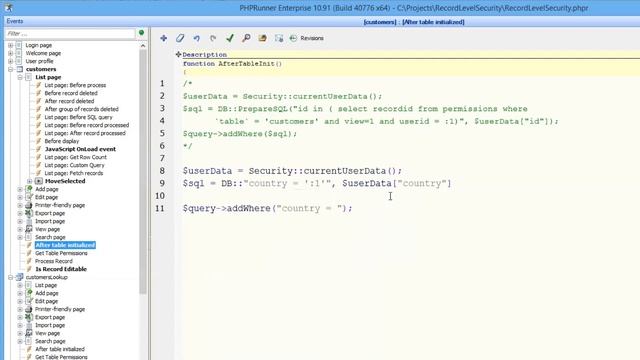Click the eraser clear-event icon
Image resolution: width=640 pixels, height=360 pixels.
180,38
